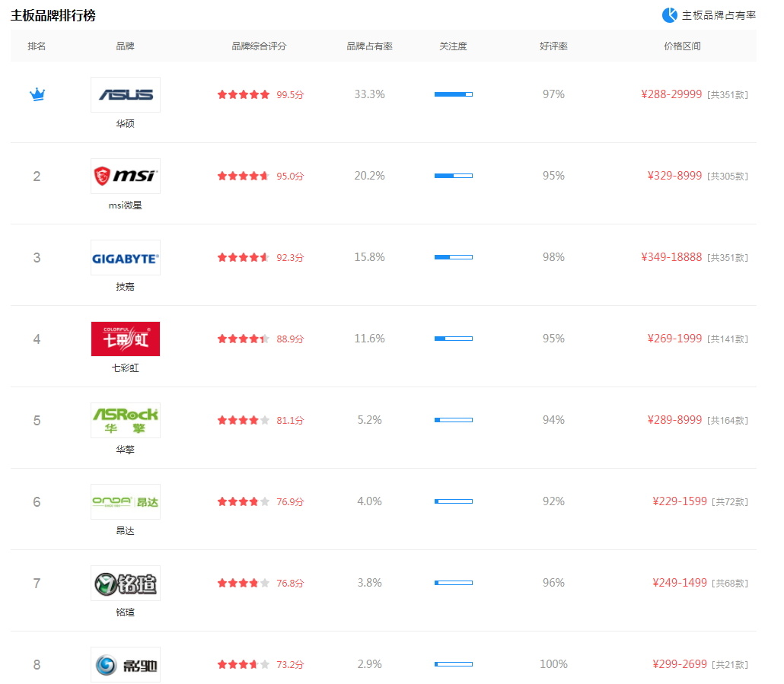Click the 15.8% market share value
This screenshot has height=684, width=784.
tap(369, 257)
